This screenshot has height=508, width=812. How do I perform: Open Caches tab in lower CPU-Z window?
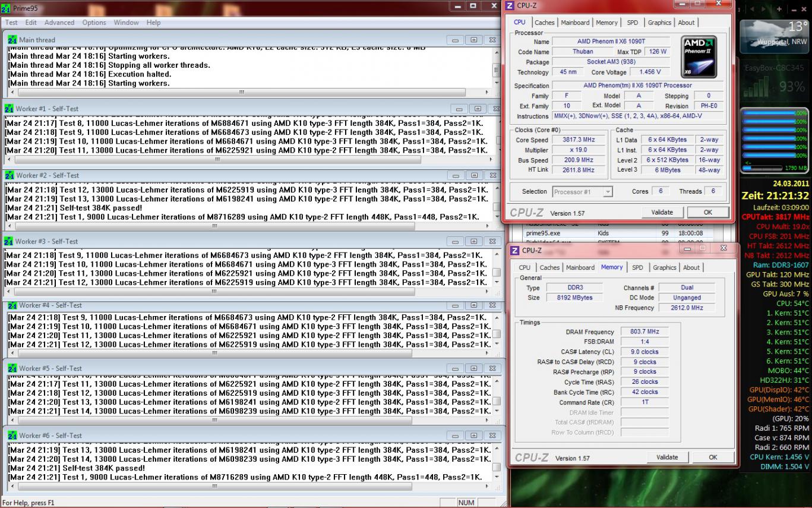coord(549,267)
